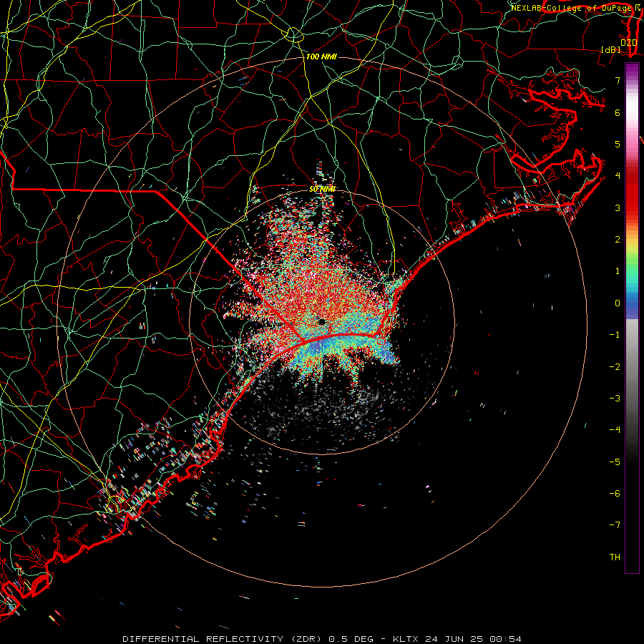This screenshot has height=644, width=644.
Task: Click the 3 value on the color scale
Action: tap(618, 208)
